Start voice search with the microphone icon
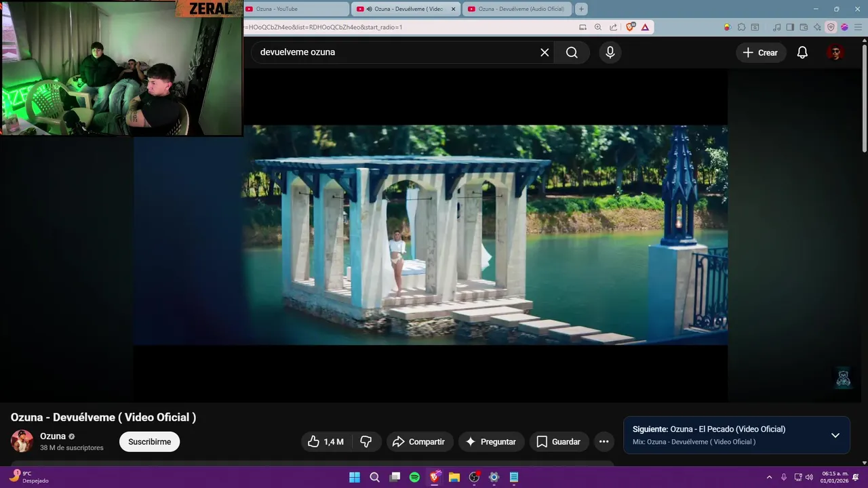Screen dimensions: 868x488 tap(610, 52)
